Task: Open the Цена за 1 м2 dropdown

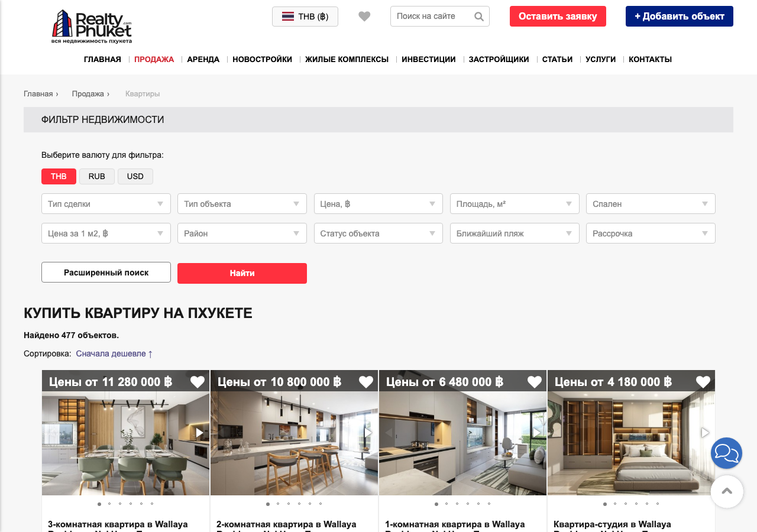Action: coord(106,233)
